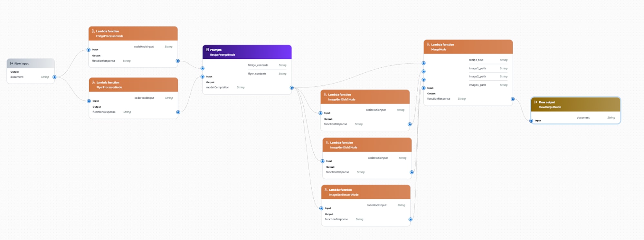
Task: Select RecipePromptNode's modelCompletion output port
Action: [x=292, y=88]
